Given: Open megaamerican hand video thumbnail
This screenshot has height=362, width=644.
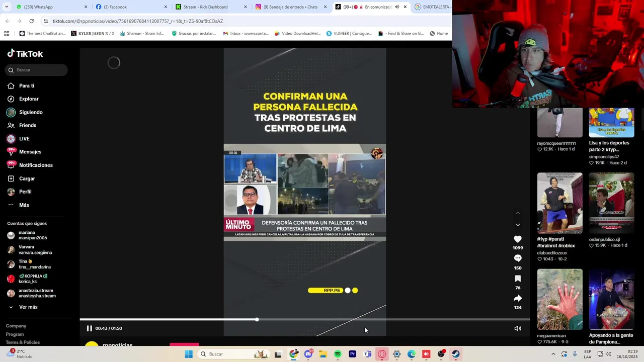Looking at the screenshot, I should pos(559,300).
